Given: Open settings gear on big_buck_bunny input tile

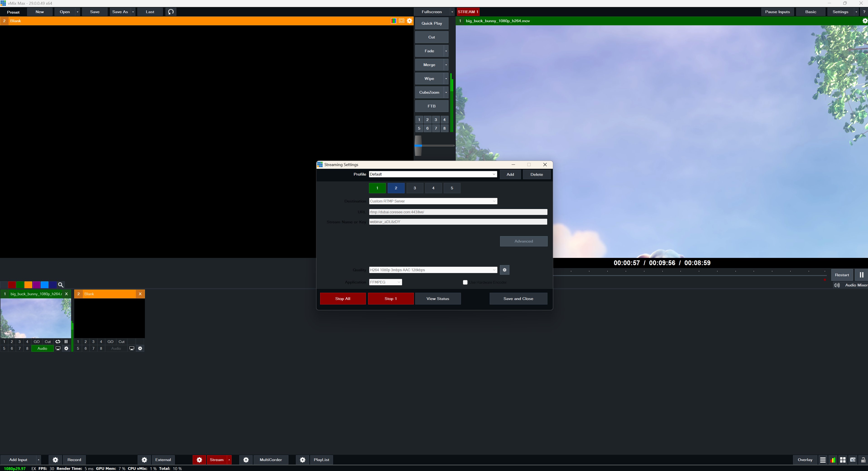Looking at the screenshot, I should point(66,348).
